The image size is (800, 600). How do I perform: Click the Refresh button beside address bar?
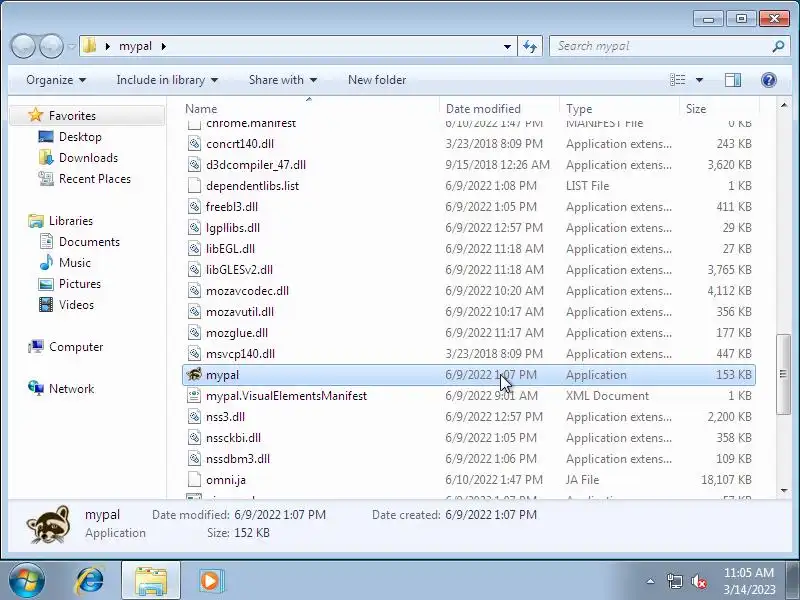click(530, 46)
